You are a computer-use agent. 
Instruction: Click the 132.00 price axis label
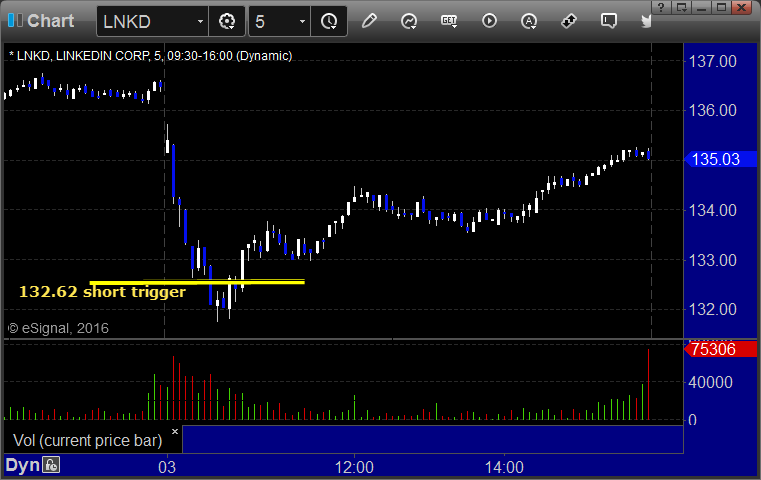(713, 309)
